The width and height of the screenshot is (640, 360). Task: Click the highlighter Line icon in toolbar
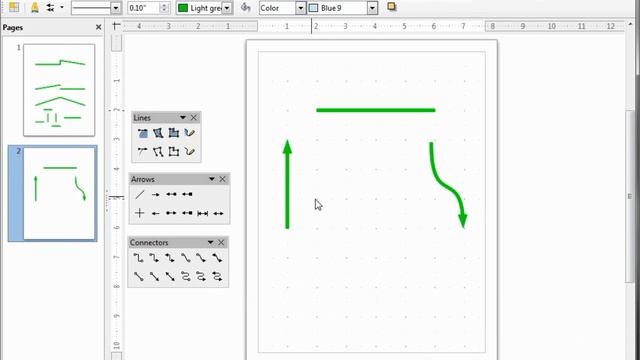click(x=35, y=7)
